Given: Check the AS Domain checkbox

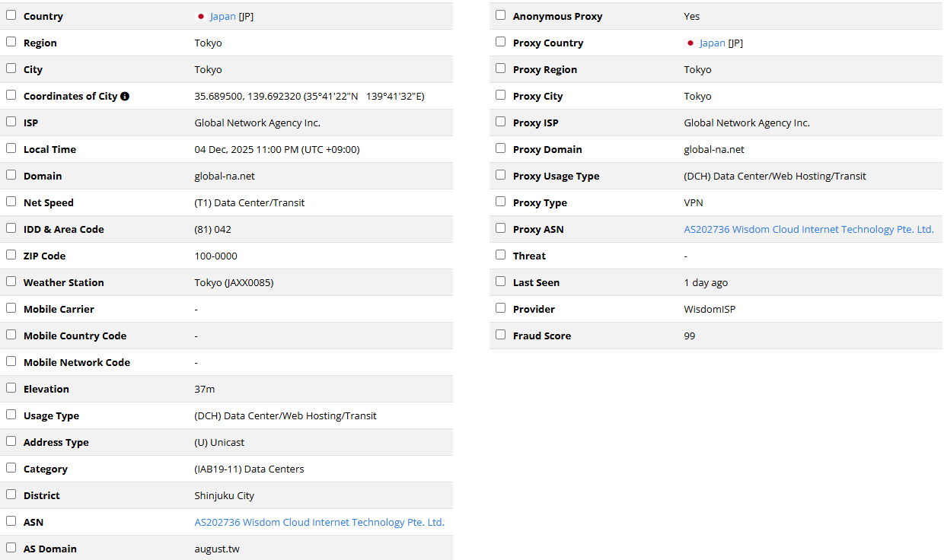Looking at the screenshot, I should click(11, 548).
